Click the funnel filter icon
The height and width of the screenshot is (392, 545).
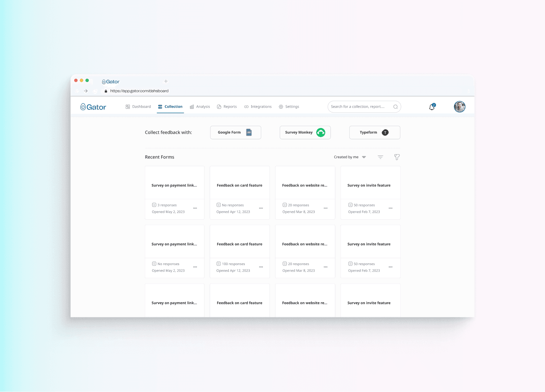397,157
